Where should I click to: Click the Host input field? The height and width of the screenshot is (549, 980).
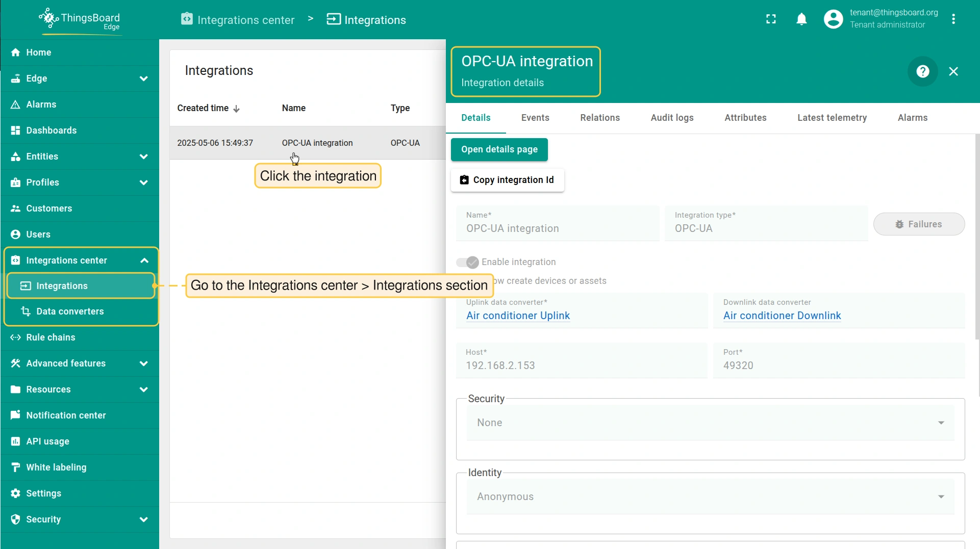581,365
